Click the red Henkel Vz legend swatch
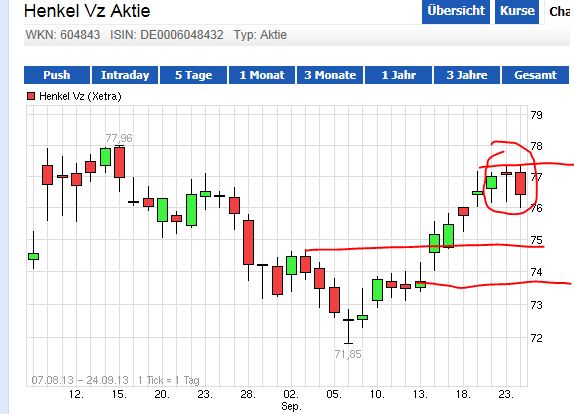 click(x=31, y=96)
